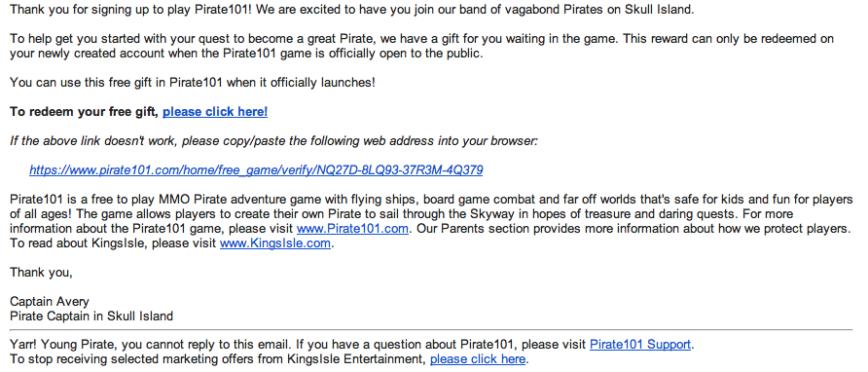Click the 'Captain Avery' signature name

[x=50, y=302]
